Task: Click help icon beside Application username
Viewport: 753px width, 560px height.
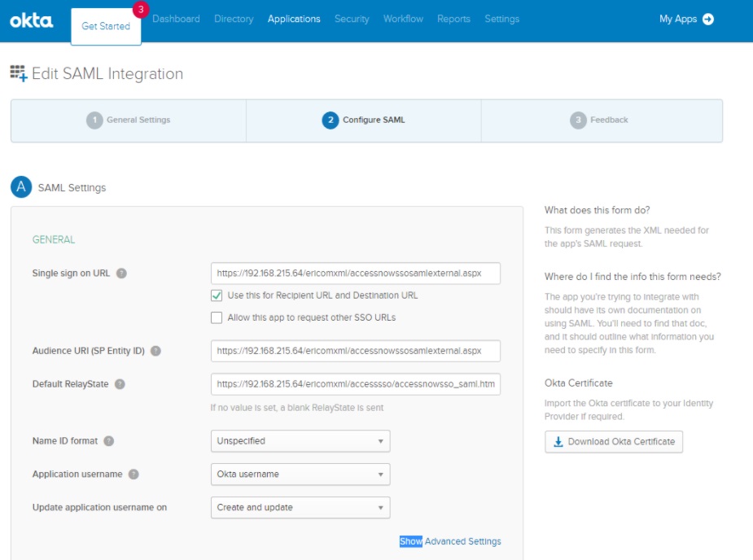Action: click(134, 475)
